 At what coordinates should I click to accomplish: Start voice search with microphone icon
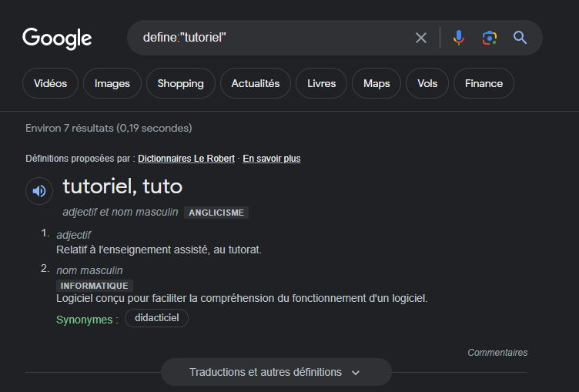[x=459, y=38]
